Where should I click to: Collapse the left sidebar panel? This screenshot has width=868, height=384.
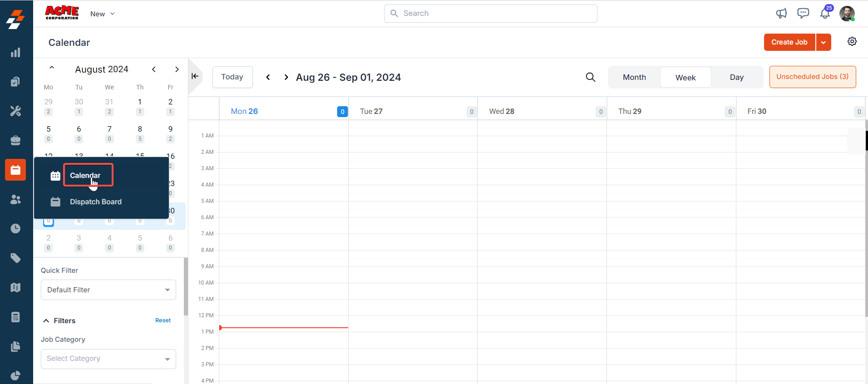(x=195, y=76)
